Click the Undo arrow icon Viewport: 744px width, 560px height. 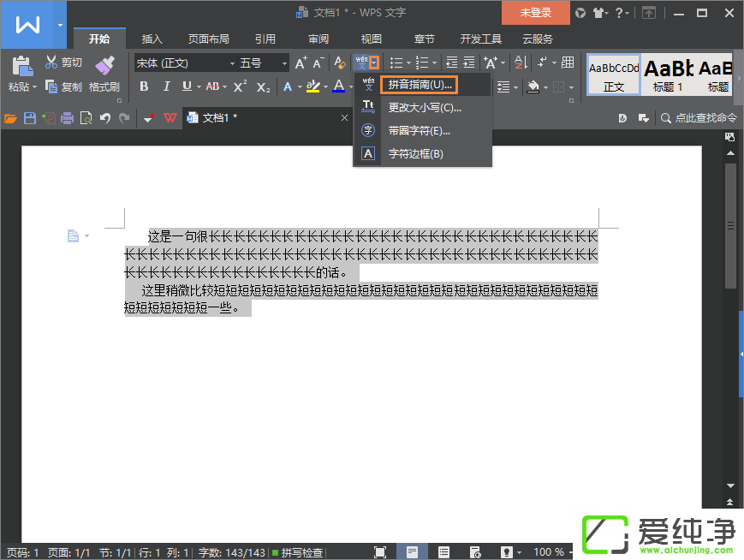click(x=104, y=118)
